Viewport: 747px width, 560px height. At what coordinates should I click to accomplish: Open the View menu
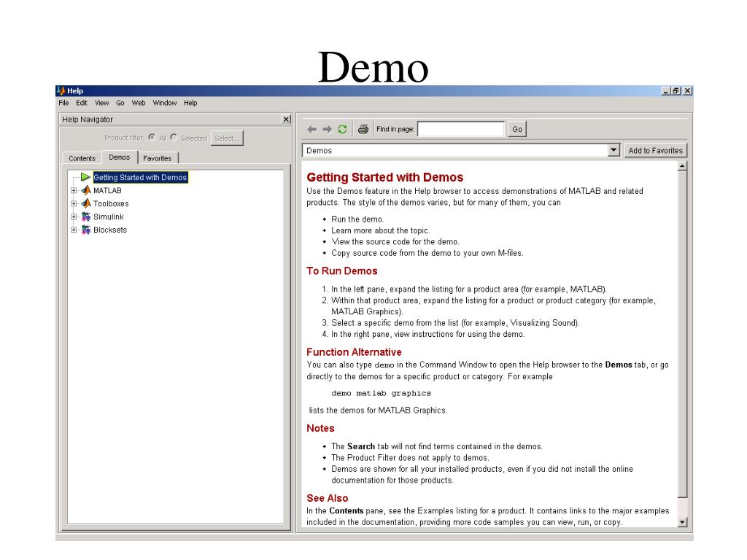(x=101, y=103)
